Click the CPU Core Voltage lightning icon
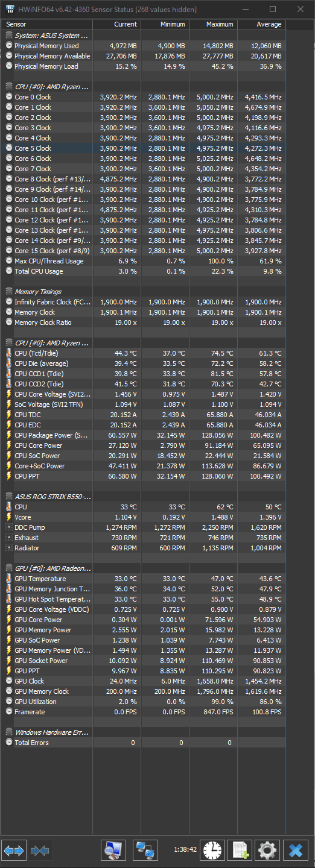The width and height of the screenshot is (315, 868). coord(9,394)
